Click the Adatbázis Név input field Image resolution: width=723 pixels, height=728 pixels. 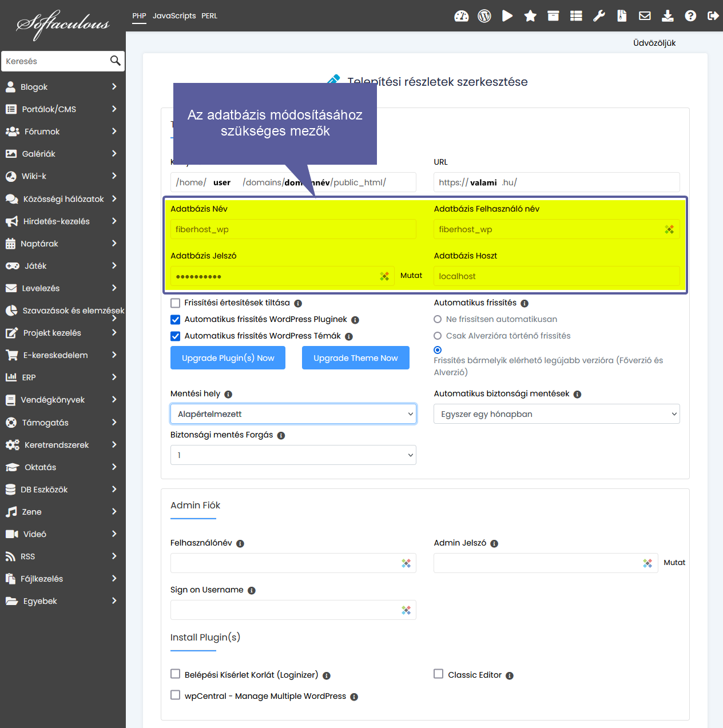tap(293, 229)
